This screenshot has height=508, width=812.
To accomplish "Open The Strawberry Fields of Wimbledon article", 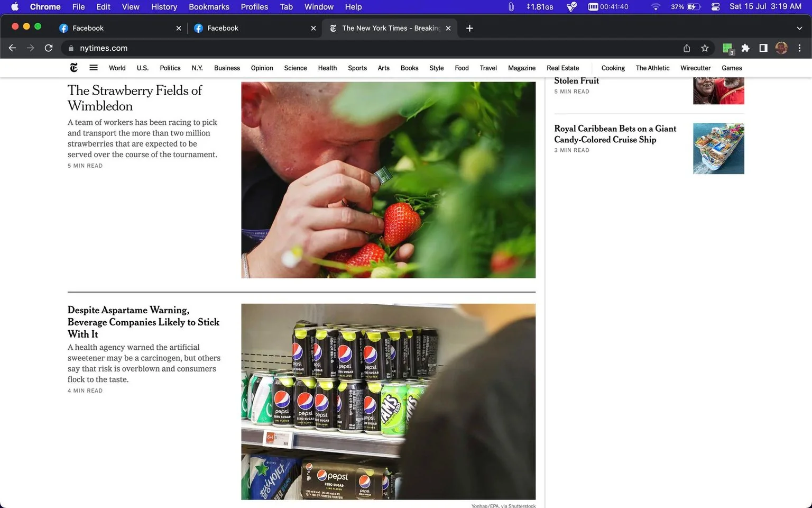I will point(135,98).
